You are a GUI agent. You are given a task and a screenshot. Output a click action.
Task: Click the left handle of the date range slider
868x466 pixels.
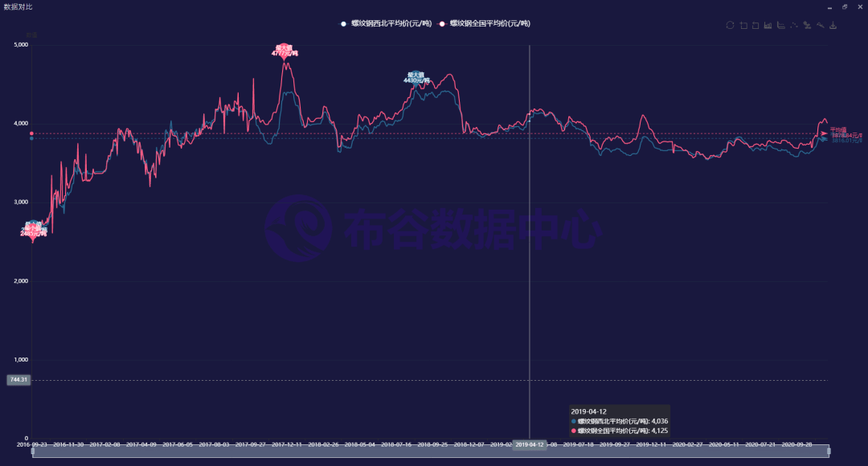tap(33, 452)
